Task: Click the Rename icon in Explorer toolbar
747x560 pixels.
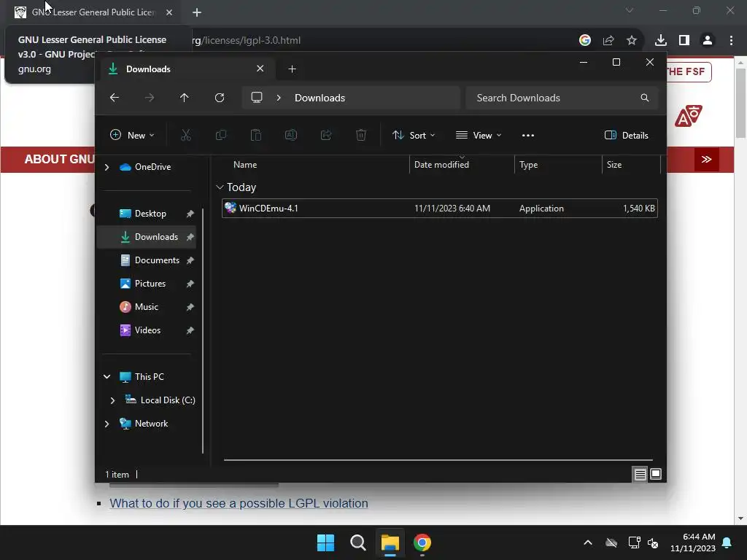Action: coord(290,135)
